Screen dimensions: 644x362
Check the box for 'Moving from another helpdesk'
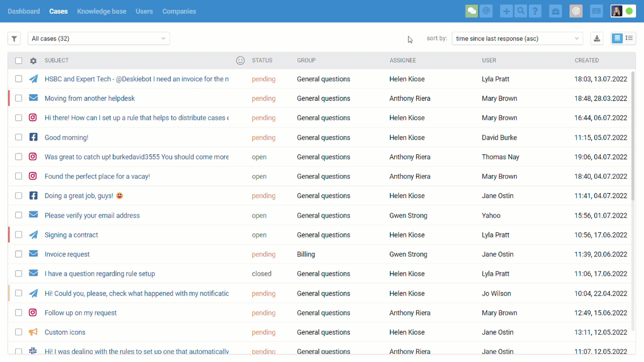click(19, 99)
